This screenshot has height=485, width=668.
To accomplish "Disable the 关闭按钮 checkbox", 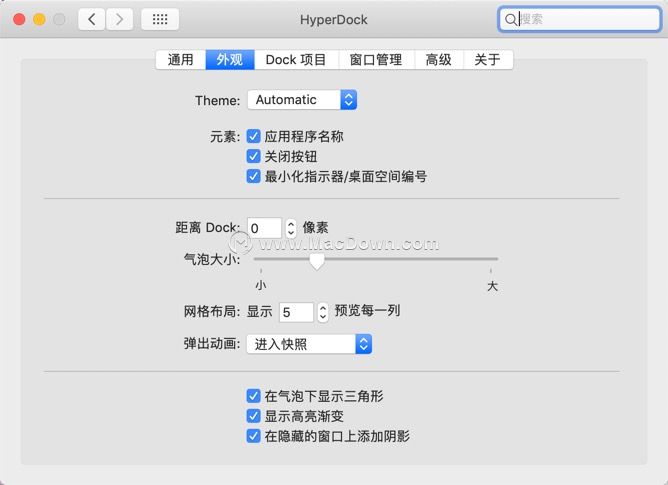I will tap(253, 156).
